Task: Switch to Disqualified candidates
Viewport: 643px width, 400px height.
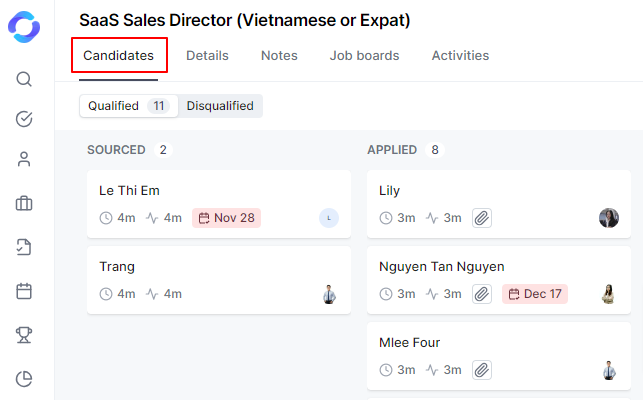Action: point(220,106)
